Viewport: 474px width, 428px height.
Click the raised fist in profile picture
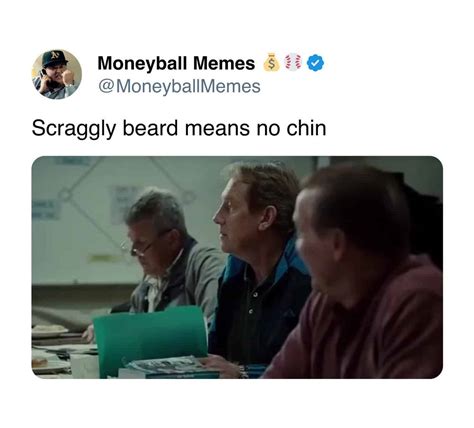[69, 78]
